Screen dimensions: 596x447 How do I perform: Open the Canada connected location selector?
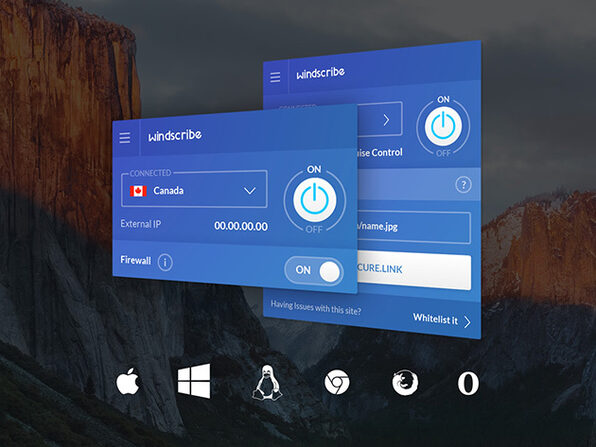click(194, 189)
